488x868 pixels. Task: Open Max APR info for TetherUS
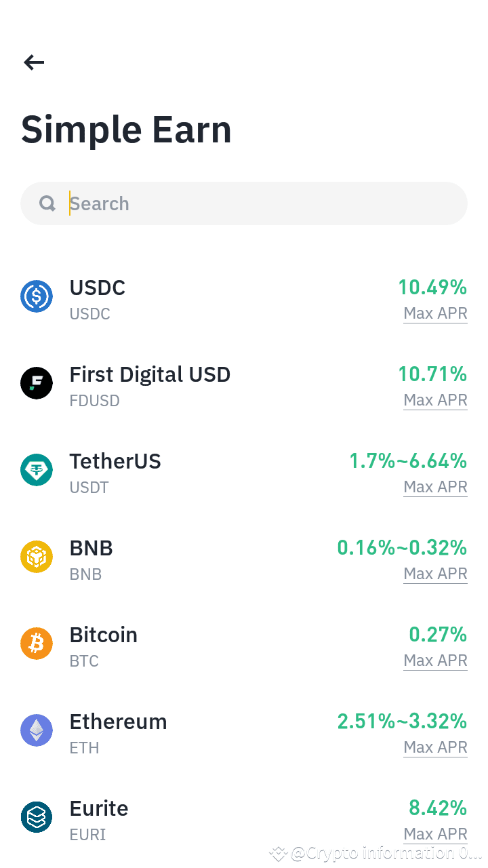click(435, 487)
